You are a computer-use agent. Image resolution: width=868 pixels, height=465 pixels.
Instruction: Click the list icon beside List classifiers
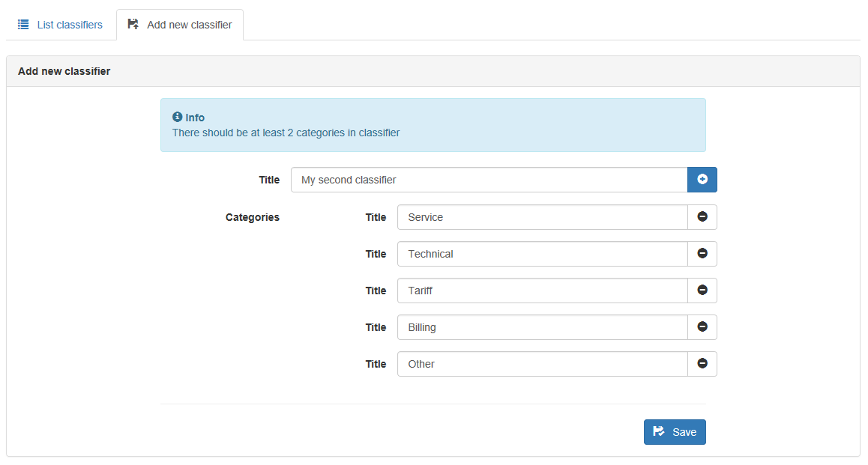pos(23,24)
